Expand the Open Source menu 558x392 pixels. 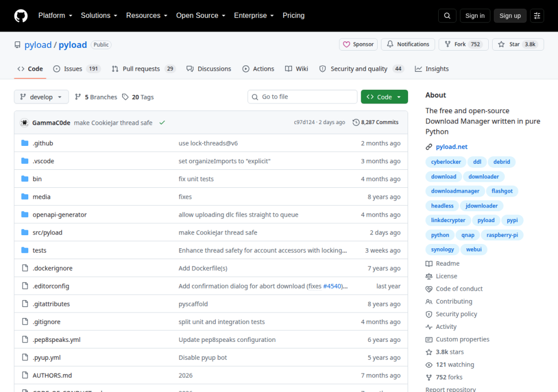[x=201, y=16]
